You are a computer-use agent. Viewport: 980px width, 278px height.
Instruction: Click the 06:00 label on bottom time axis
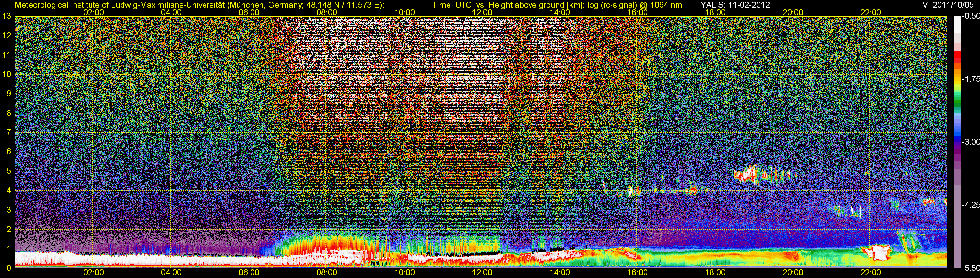coord(249,273)
